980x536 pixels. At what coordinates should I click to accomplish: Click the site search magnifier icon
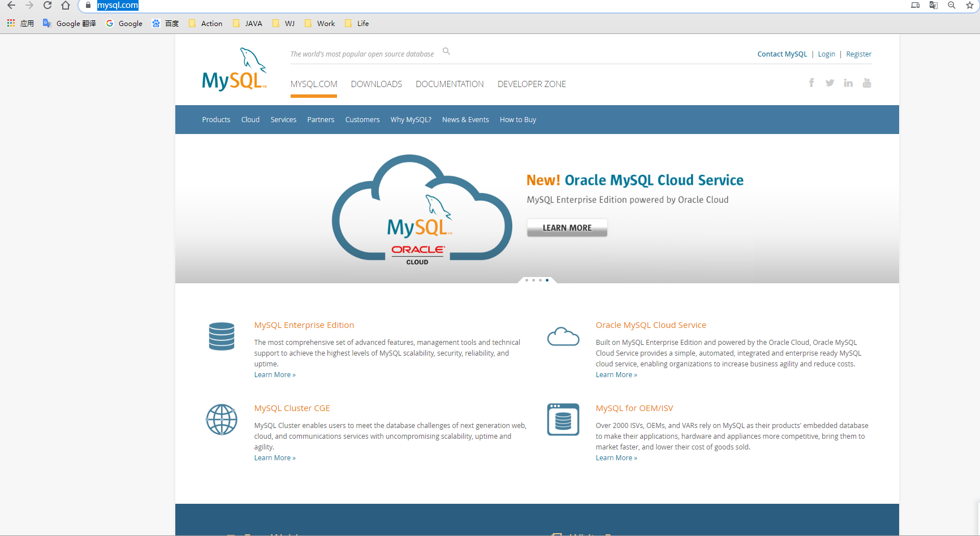click(446, 51)
